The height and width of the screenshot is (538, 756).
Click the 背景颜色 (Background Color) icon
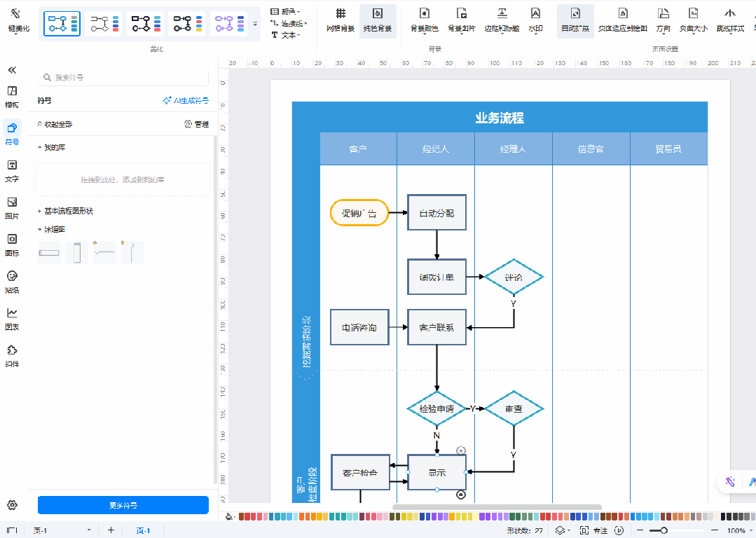pyautogui.click(x=424, y=20)
